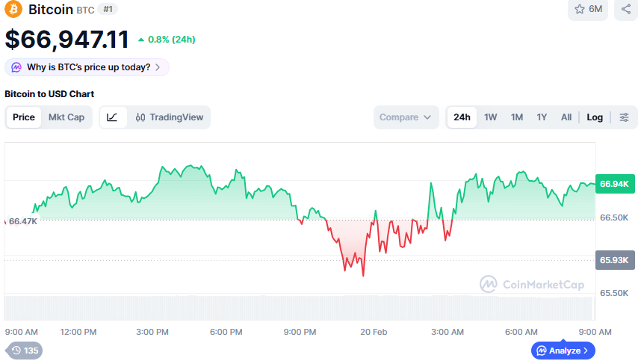Click the green 66.94K price label

pyautogui.click(x=615, y=184)
